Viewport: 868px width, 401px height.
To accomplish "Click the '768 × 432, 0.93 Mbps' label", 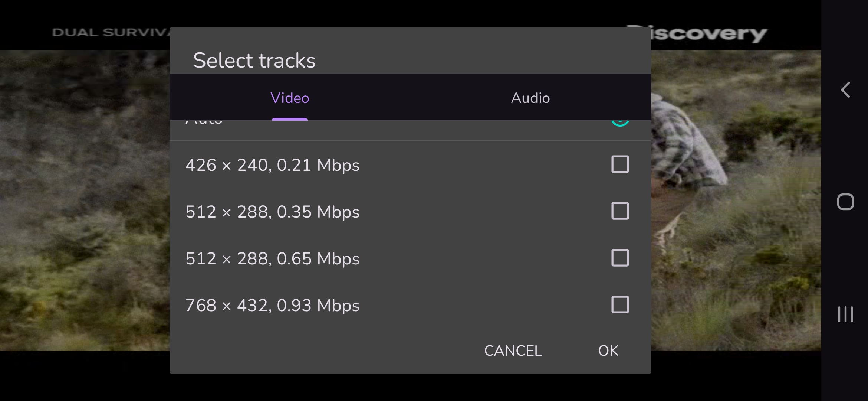I will coord(273,306).
